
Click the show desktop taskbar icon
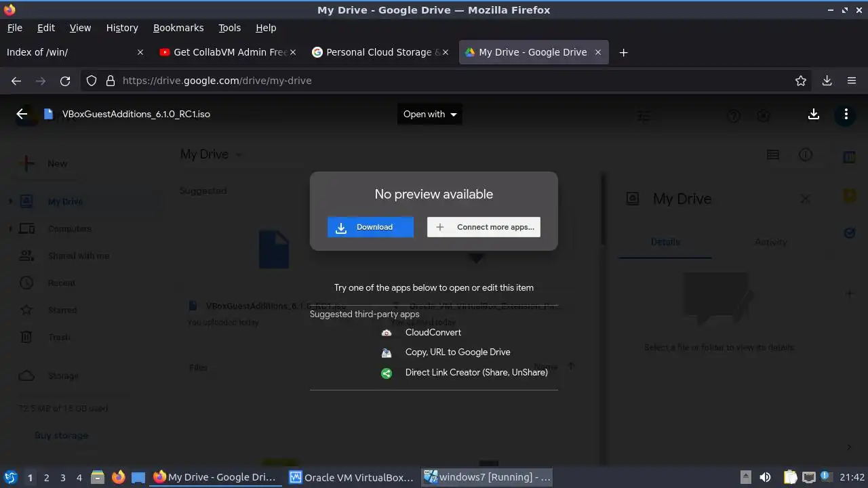(x=138, y=477)
